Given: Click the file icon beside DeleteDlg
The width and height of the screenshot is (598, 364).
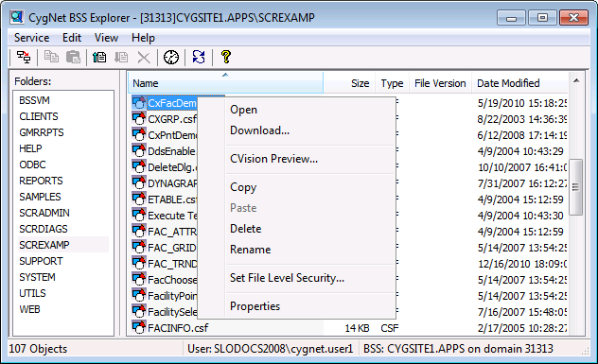Looking at the screenshot, I should coord(139,166).
